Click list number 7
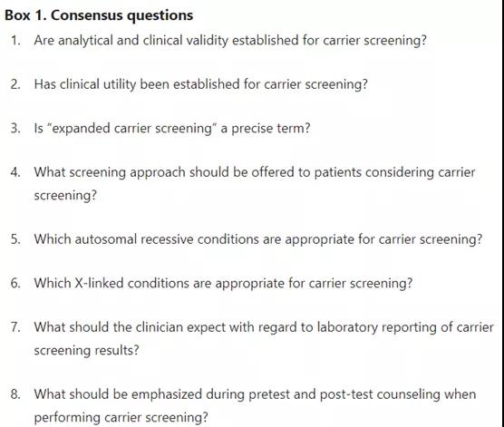 tap(15, 327)
